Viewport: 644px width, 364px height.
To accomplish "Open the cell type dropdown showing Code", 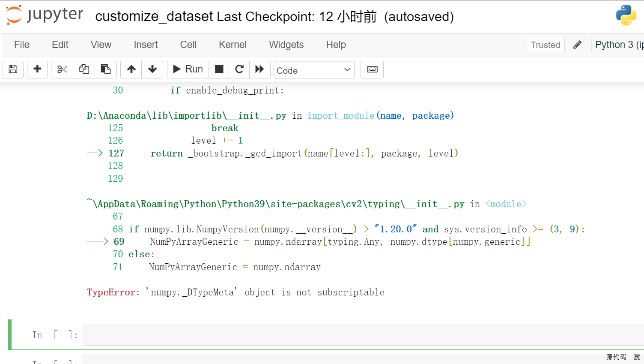I will pos(314,69).
